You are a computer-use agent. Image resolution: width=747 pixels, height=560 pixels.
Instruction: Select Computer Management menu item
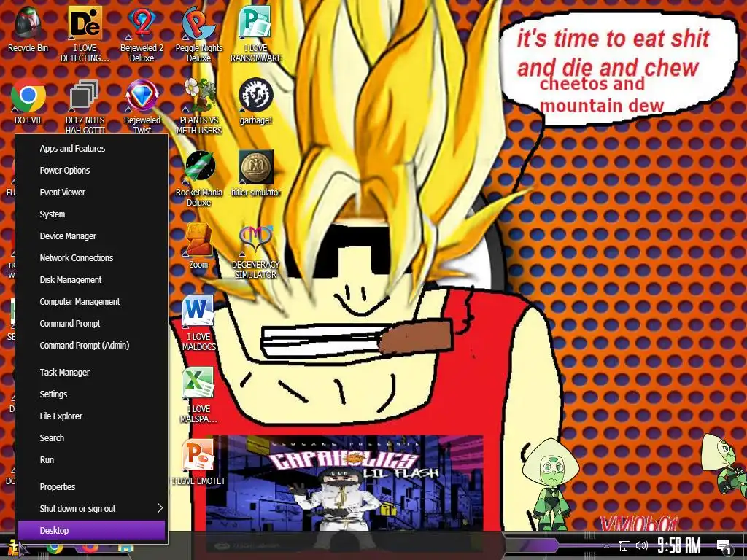[x=91, y=302]
